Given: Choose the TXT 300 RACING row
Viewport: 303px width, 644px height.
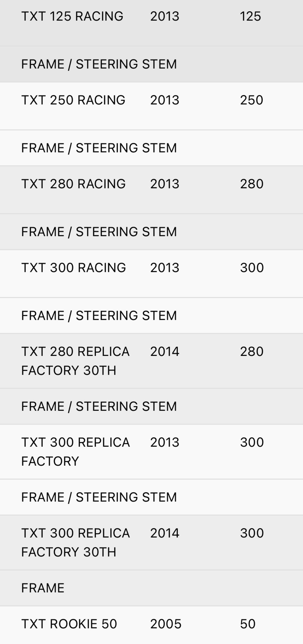Looking at the screenshot, I should [x=151, y=273].
